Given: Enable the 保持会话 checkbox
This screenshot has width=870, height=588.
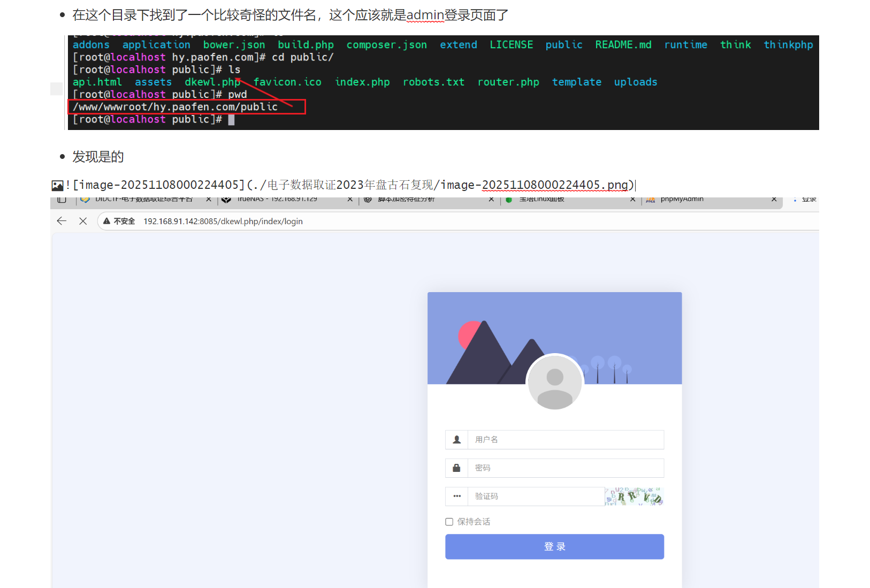Looking at the screenshot, I should [449, 522].
